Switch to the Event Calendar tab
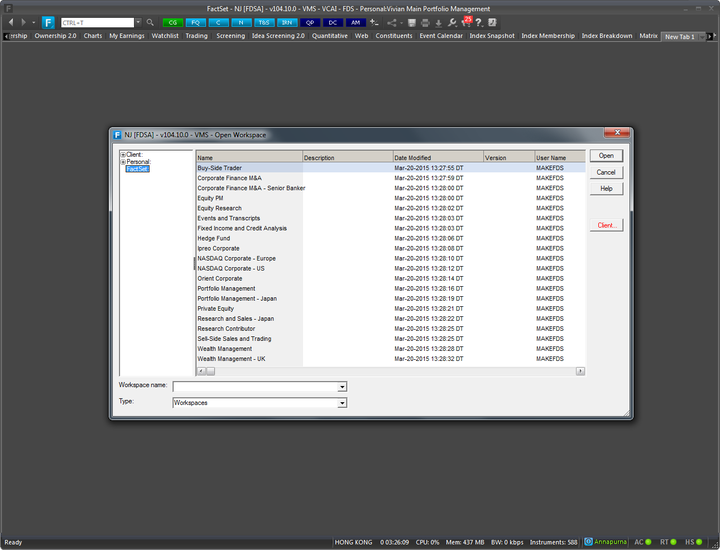This screenshot has height=550, width=720. click(x=441, y=36)
